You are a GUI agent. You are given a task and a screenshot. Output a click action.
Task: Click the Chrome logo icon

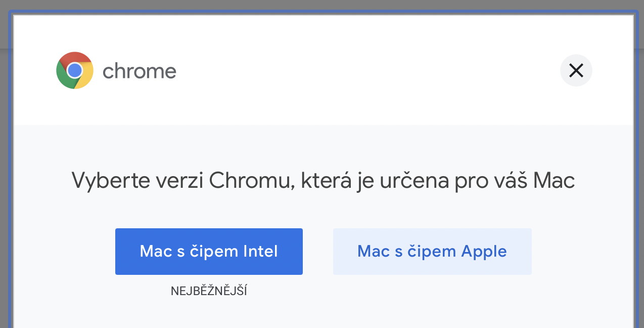click(x=75, y=70)
